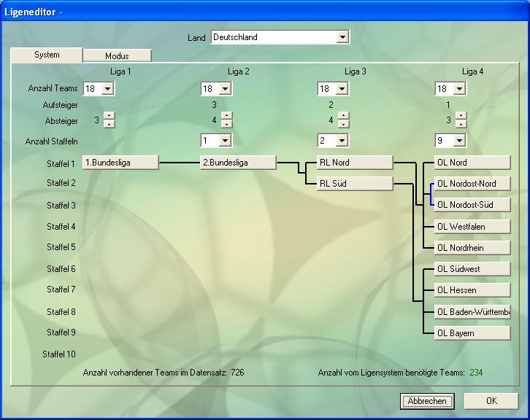The height and width of the screenshot is (420, 530).
Task: Click the OL Nordost-Nord button
Action: point(472,184)
